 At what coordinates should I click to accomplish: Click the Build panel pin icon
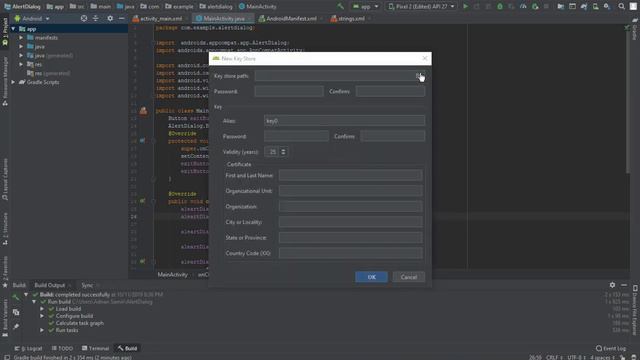[x=16, y=327]
